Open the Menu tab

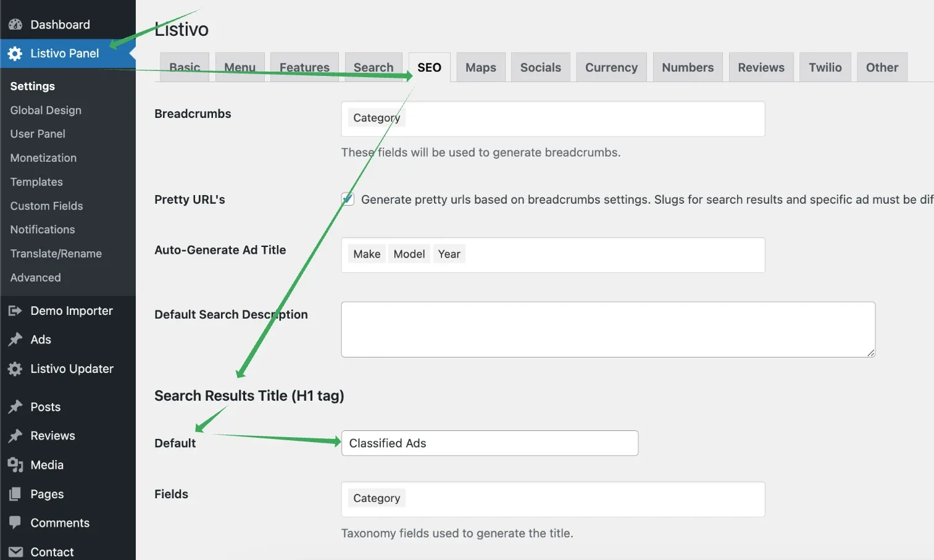point(240,67)
